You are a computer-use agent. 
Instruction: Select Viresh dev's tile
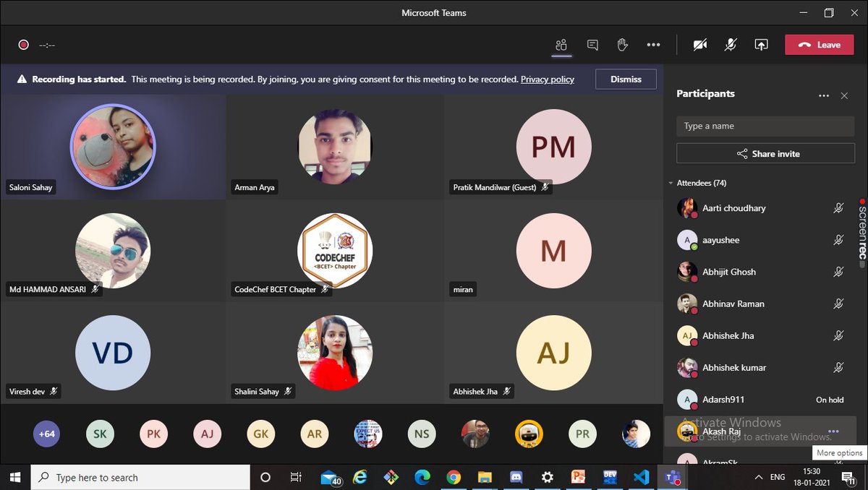click(113, 353)
